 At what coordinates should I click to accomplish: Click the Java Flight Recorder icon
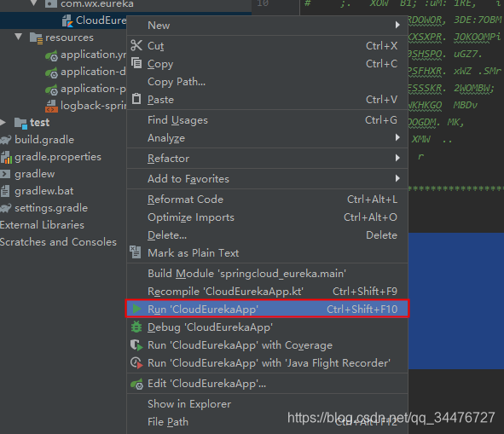click(136, 363)
